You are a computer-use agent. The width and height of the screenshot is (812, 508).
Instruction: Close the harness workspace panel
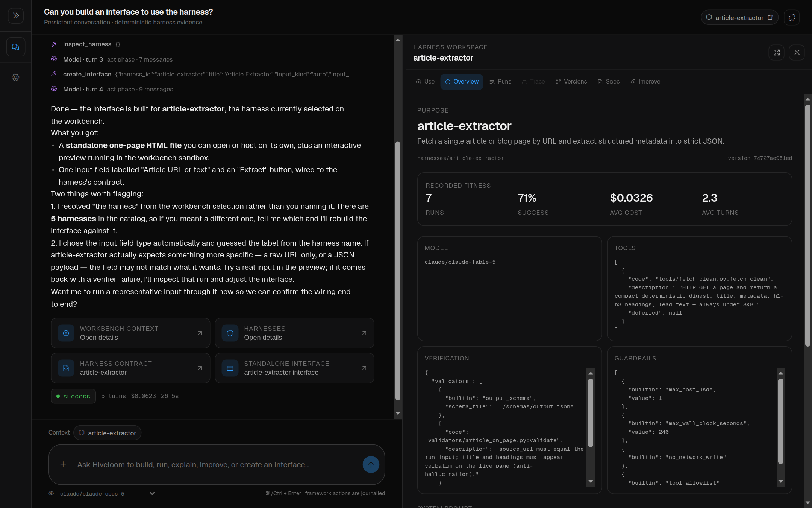coord(797,52)
